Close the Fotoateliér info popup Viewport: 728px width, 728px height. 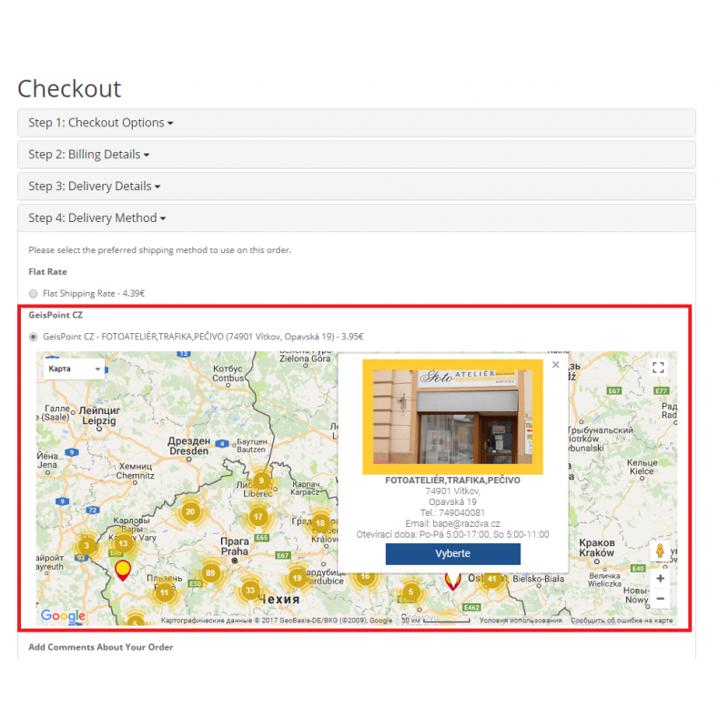(x=556, y=365)
